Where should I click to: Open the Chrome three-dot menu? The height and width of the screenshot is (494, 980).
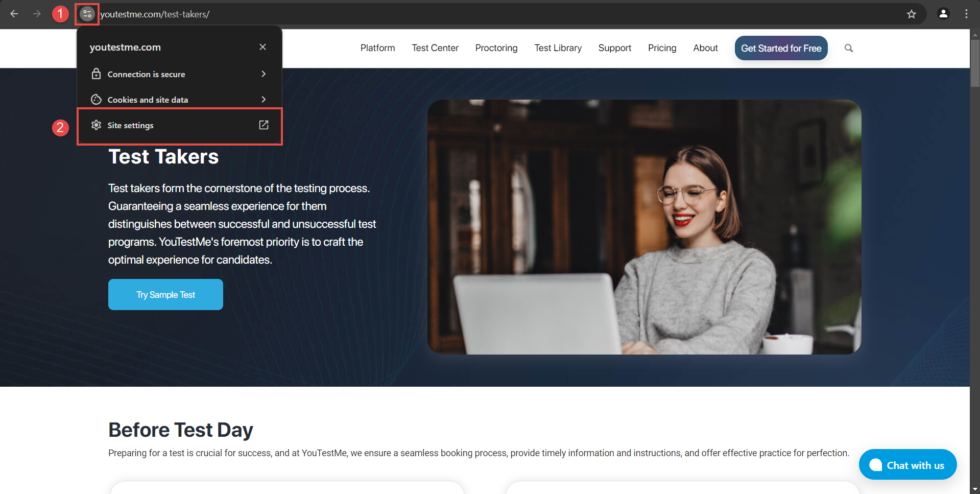[x=966, y=14]
